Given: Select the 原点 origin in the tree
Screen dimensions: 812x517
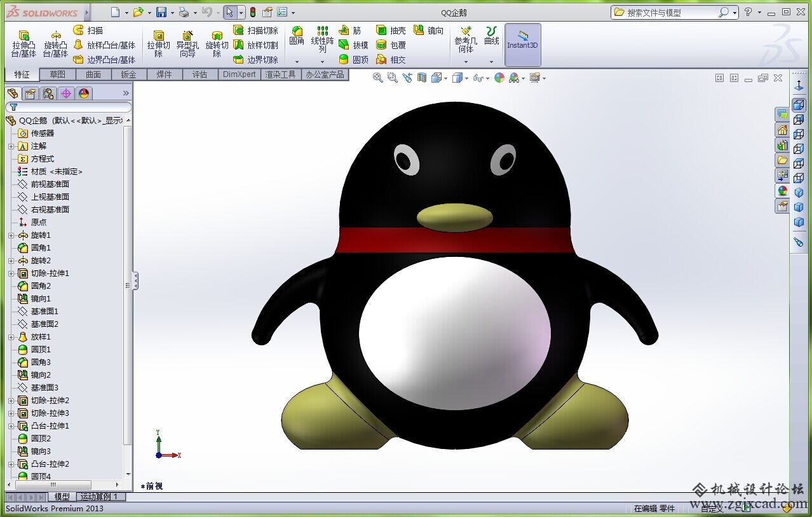Looking at the screenshot, I should [x=32, y=222].
